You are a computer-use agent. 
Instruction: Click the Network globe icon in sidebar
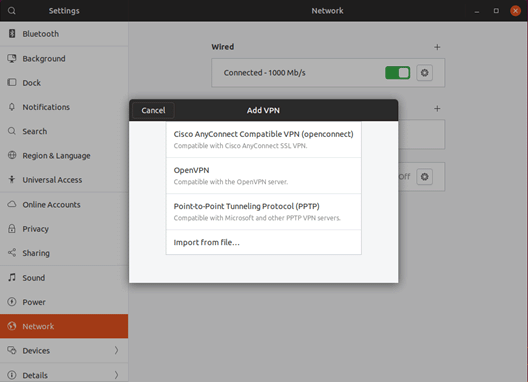click(x=12, y=326)
